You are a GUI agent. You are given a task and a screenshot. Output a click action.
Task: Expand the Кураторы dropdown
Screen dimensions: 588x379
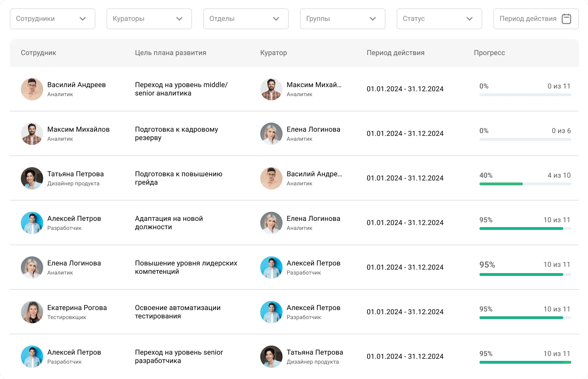(x=149, y=19)
